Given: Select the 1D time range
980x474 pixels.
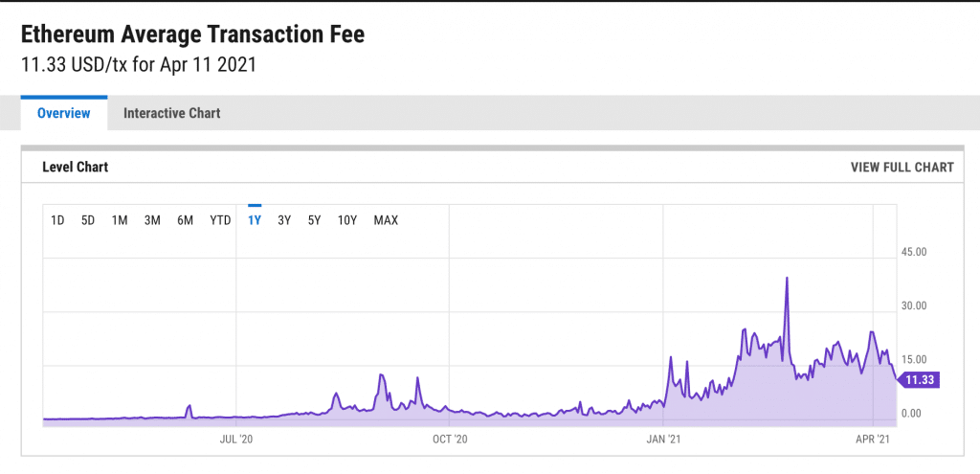Looking at the screenshot, I should coord(57,220).
